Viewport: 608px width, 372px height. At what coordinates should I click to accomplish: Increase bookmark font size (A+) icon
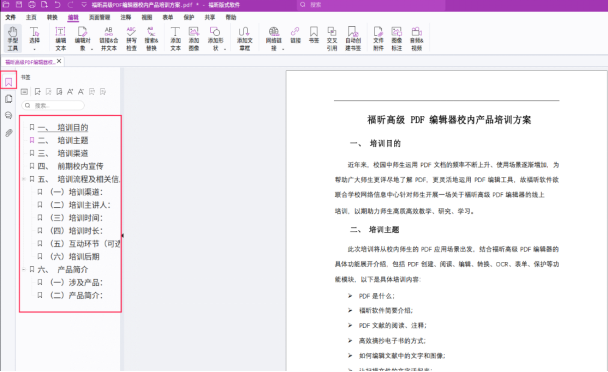pos(70,92)
